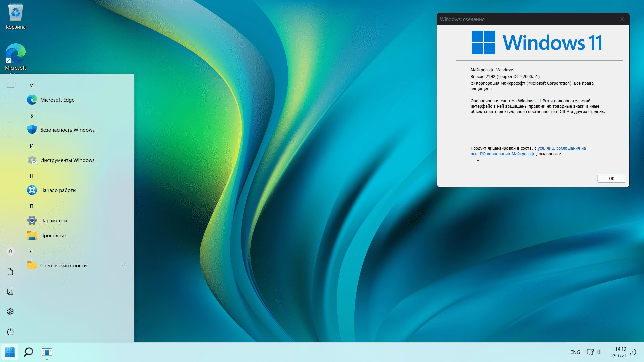Click the ENG language indicator
Viewport: 644px width, 362px height.
click(575, 352)
